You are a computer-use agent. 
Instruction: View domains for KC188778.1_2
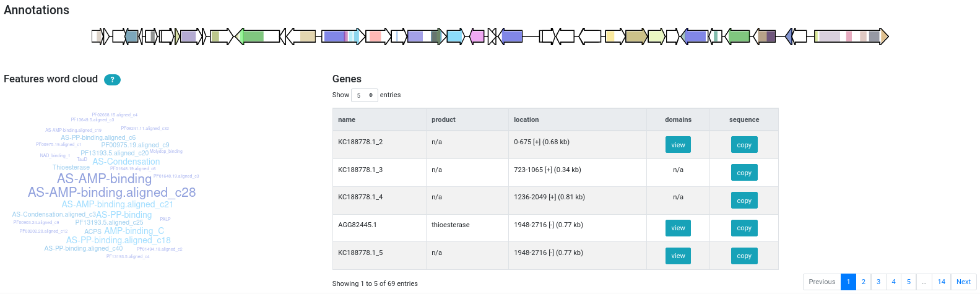678,145
